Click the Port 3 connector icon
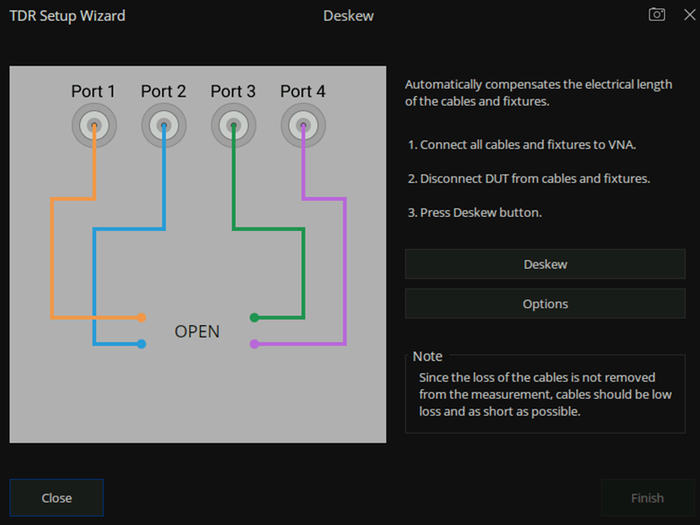The height and width of the screenshot is (525, 700). pos(233,125)
